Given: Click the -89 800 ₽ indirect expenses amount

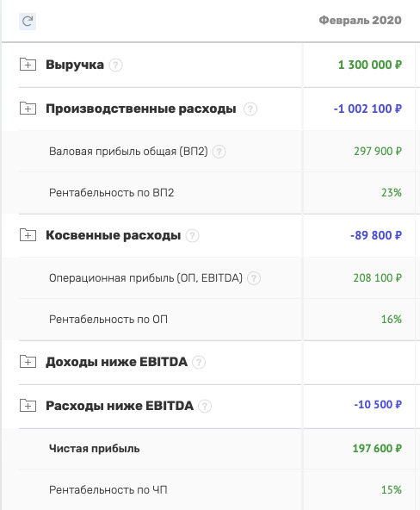Looking at the screenshot, I should (376, 235).
